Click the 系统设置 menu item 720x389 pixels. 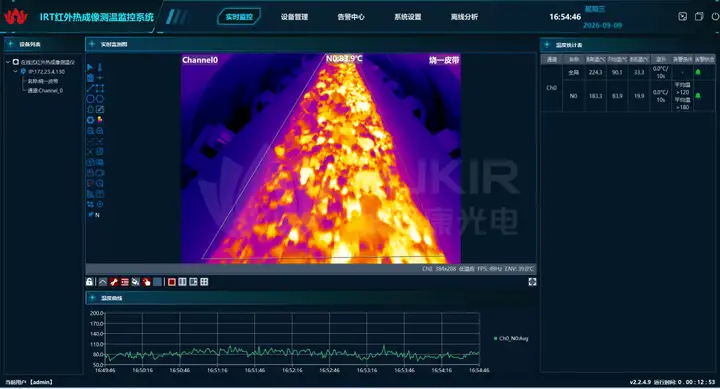point(408,17)
